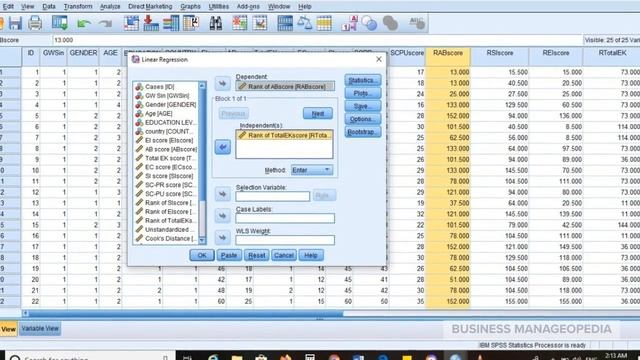Click the Spell check ABC icon
The height and width of the screenshot is (360, 640).
417,23
